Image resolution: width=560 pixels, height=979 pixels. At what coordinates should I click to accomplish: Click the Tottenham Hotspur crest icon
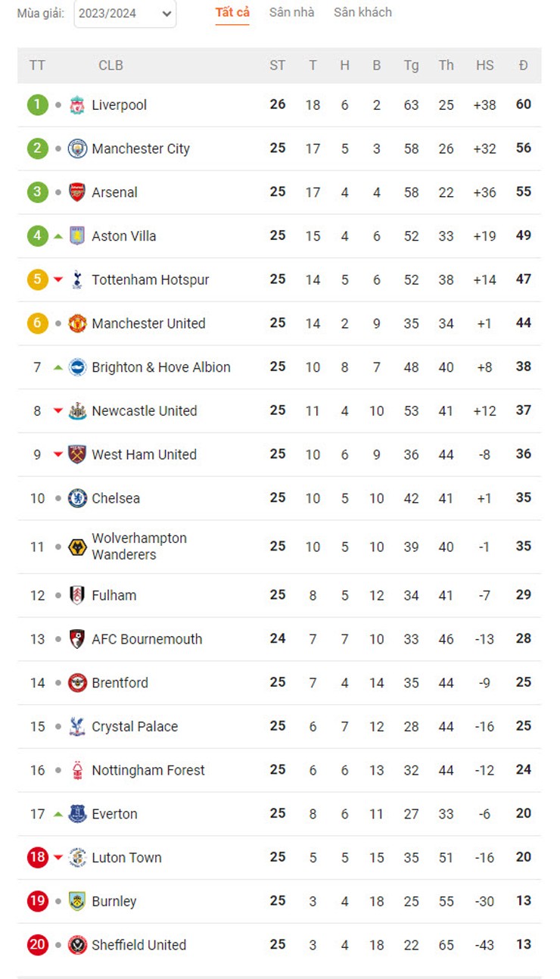pyautogui.click(x=77, y=280)
